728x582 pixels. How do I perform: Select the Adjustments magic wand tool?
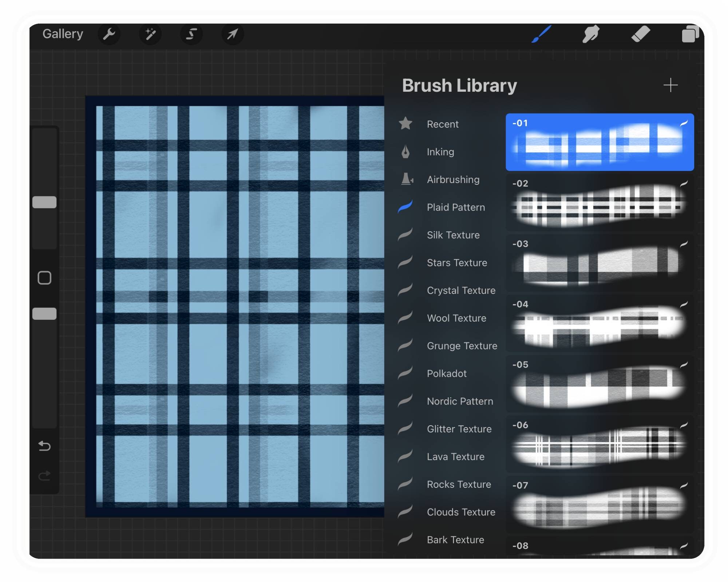click(150, 34)
